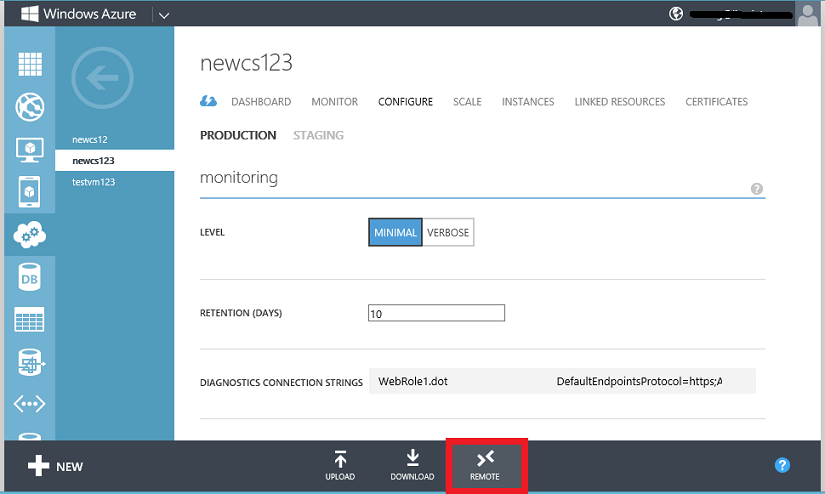Click the blue help button in bottom bar
The width and height of the screenshot is (825, 494).
(782, 465)
